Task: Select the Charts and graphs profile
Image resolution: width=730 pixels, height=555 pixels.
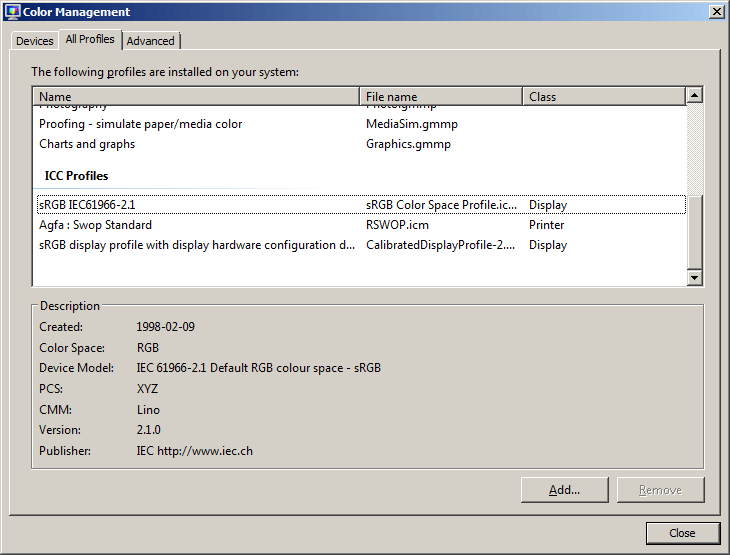Action: [87, 144]
